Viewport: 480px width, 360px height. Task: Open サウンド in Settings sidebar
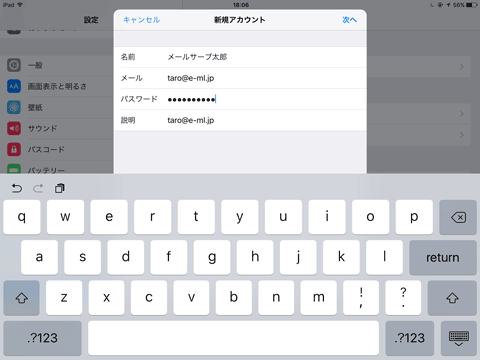coord(57,128)
